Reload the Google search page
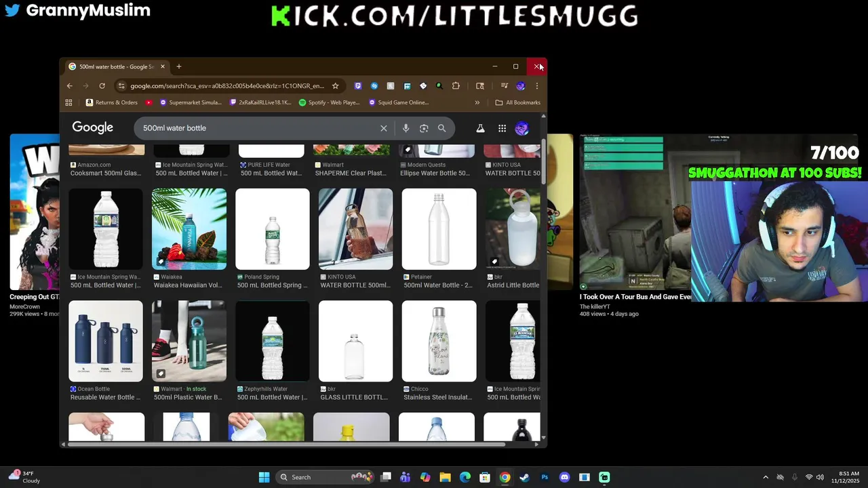 102,86
